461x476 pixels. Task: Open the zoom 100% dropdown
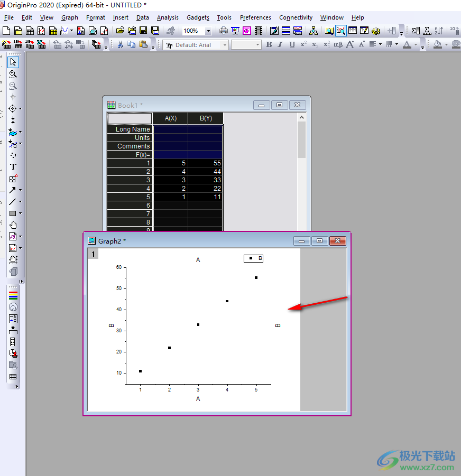pos(208,31)
